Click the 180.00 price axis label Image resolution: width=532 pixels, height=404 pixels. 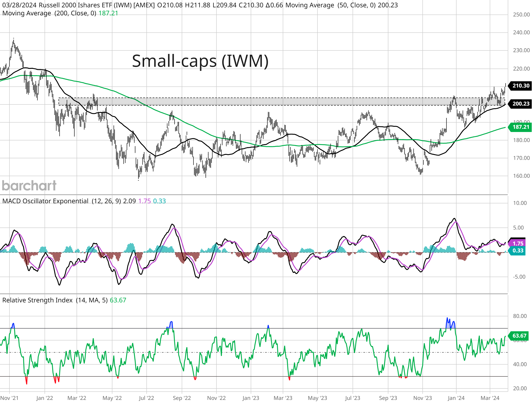521,140
